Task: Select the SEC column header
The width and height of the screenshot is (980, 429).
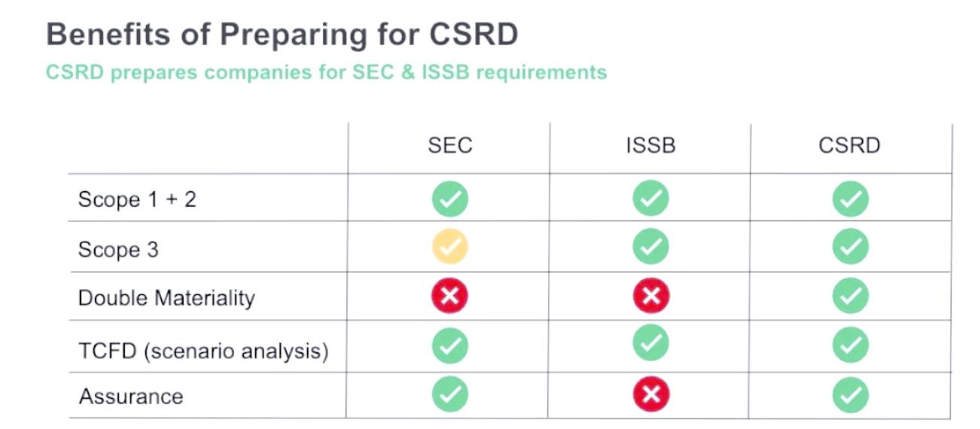Action: pyautogui.click(x=450, y=145)
